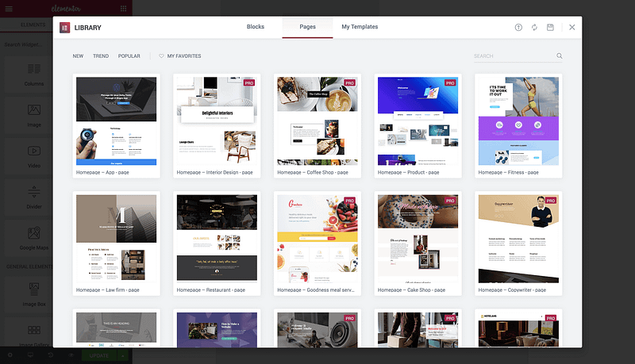
Task: Open the Hotelans dark hotel template
Action: 518,330
